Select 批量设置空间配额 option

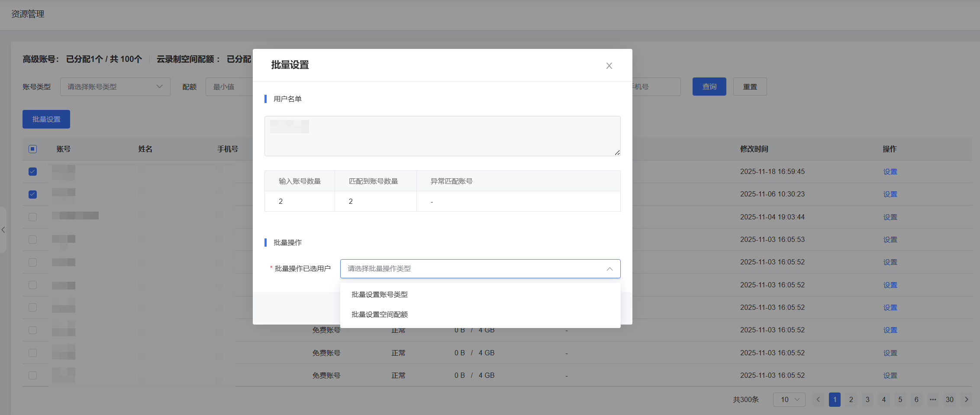coord(379,315)
